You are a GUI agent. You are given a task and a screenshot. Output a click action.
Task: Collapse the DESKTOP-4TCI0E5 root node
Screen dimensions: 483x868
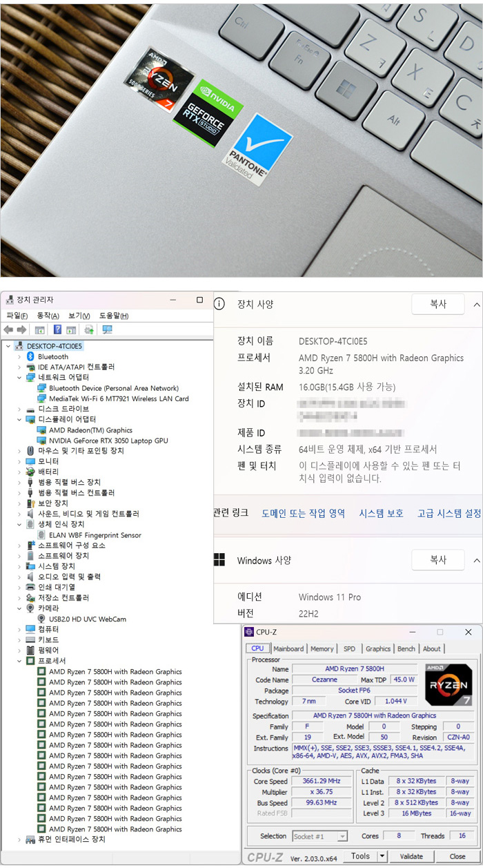pyautogui.click(x=8, y=346)
